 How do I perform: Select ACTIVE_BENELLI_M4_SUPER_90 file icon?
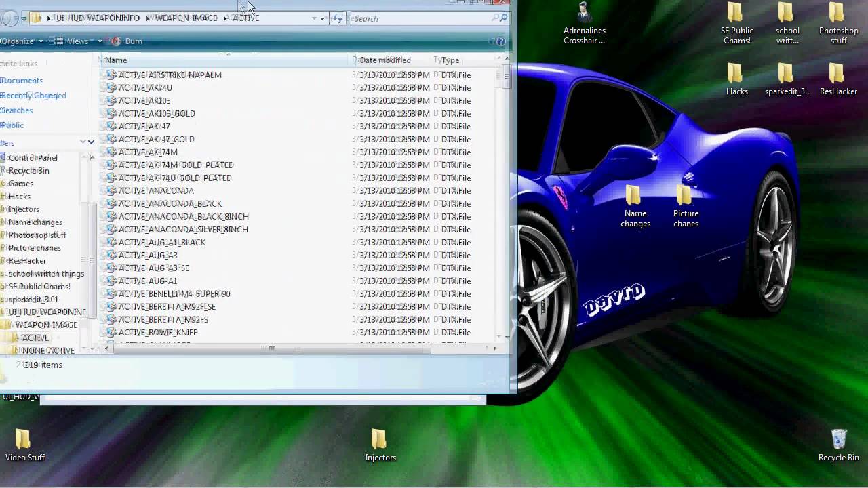click(111, 293)
